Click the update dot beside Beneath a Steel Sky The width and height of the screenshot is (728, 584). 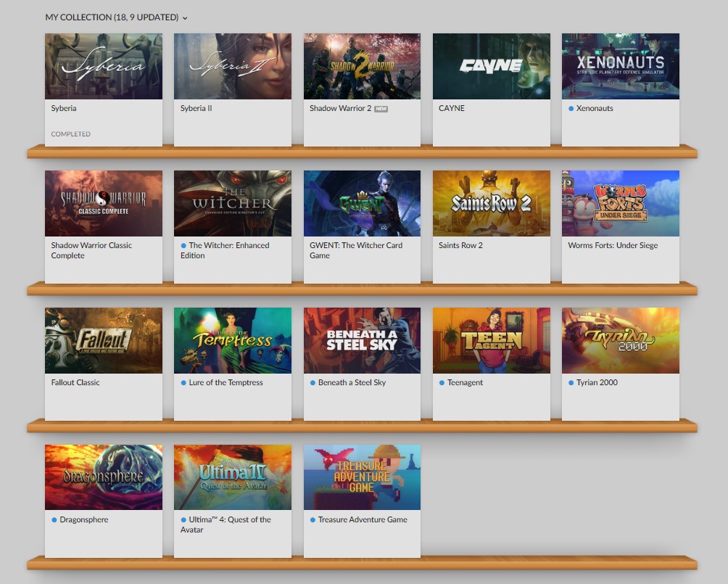coord(313,383)
